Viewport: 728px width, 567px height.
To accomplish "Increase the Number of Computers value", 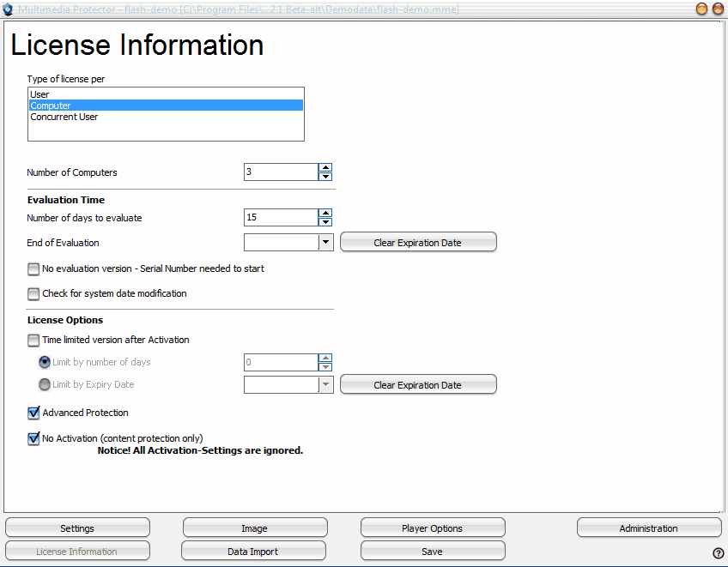I will 325,168.
